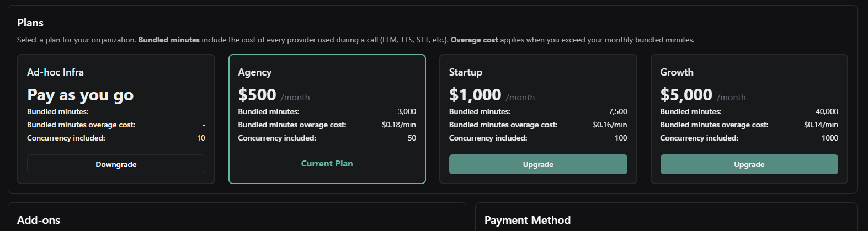Viewport: 868px width, 231px height.
Task: Click the Pay as you go price text
Action: point(81,95)
